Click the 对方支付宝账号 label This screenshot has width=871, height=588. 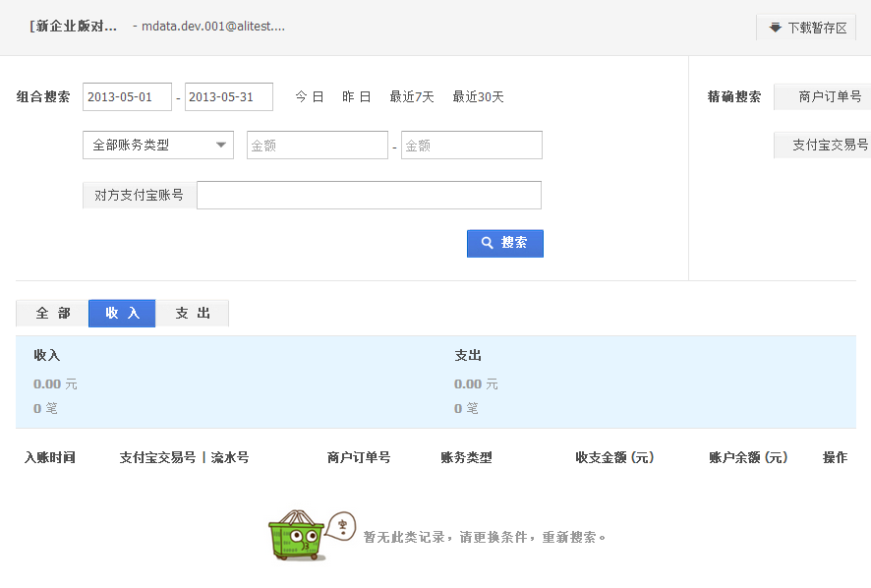pyautogui.click(x=139, y=195)
